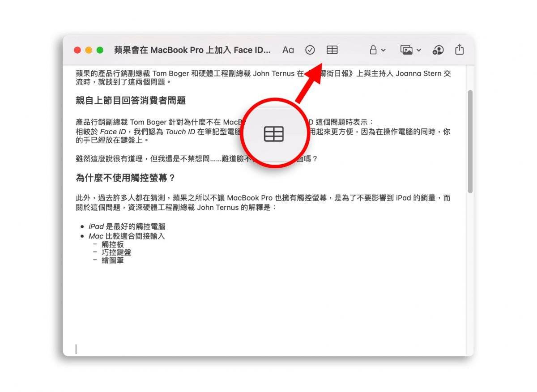The width and height of the screenshot is (537, 392).
Task: Click the line starting 雖然這麼說很有道理
Action: 196,158
